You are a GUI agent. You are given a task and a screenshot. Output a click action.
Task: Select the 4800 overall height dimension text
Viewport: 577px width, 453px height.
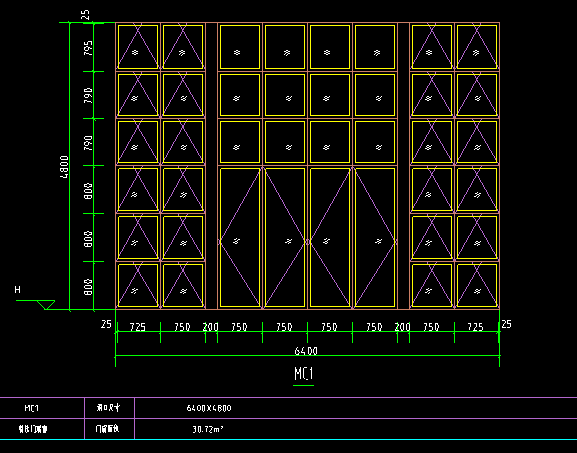coord(64,167)
